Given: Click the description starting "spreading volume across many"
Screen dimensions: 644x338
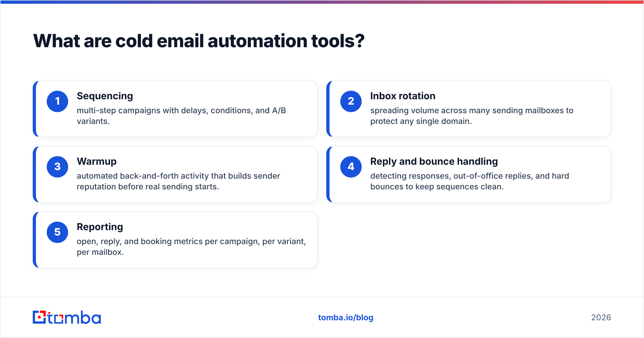Looking at the screenshot, I should [x=472, y=116].
